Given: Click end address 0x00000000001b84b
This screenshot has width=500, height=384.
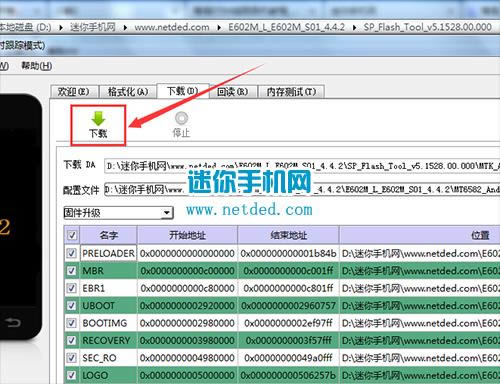Looking at the screenshot, I should pos(288,253).
